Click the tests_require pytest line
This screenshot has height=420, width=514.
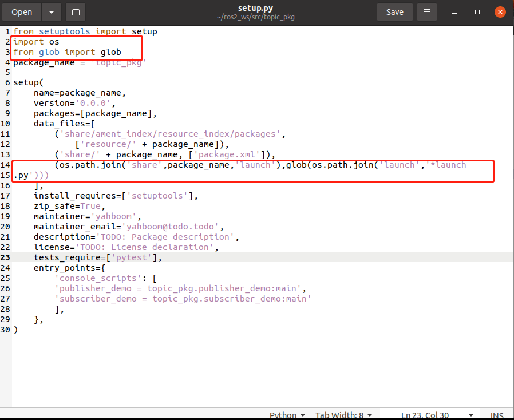[98, 257]
